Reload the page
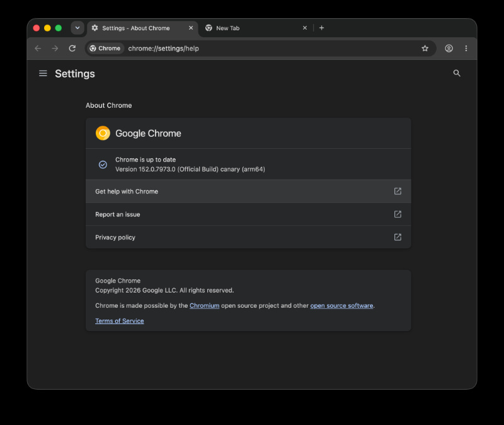Screen dimensions: 504x425 pos(72,49)
